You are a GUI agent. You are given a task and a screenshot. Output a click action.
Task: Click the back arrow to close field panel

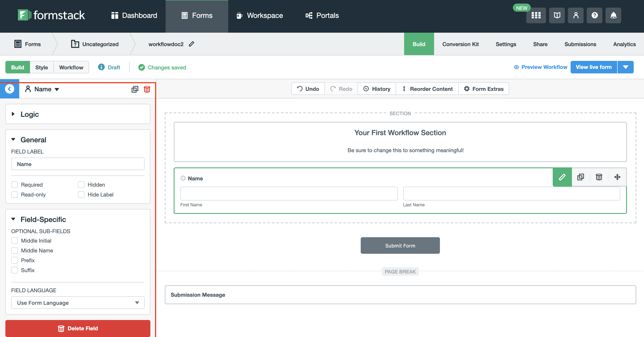[x=9, y=89]
